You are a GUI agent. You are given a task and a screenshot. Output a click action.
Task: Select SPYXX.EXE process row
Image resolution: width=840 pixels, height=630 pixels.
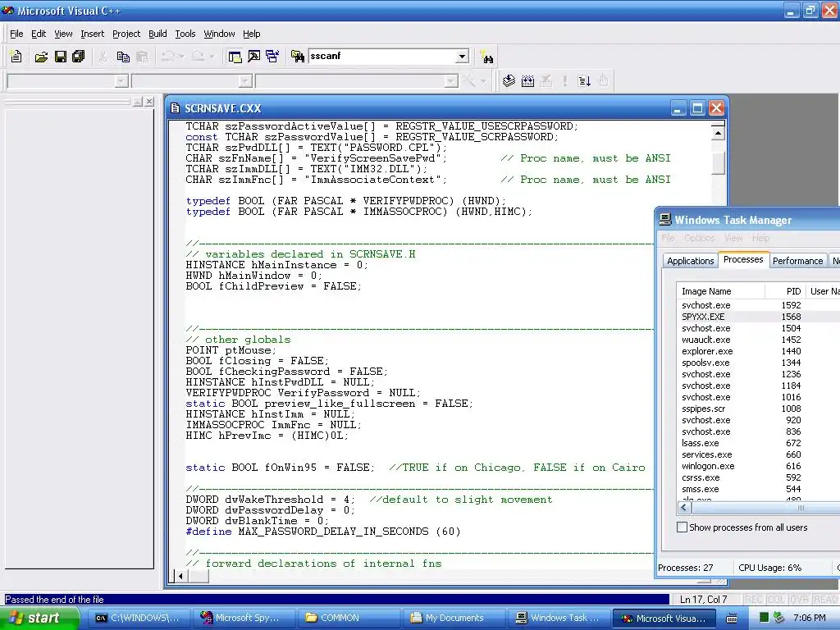tap(758, 317)
